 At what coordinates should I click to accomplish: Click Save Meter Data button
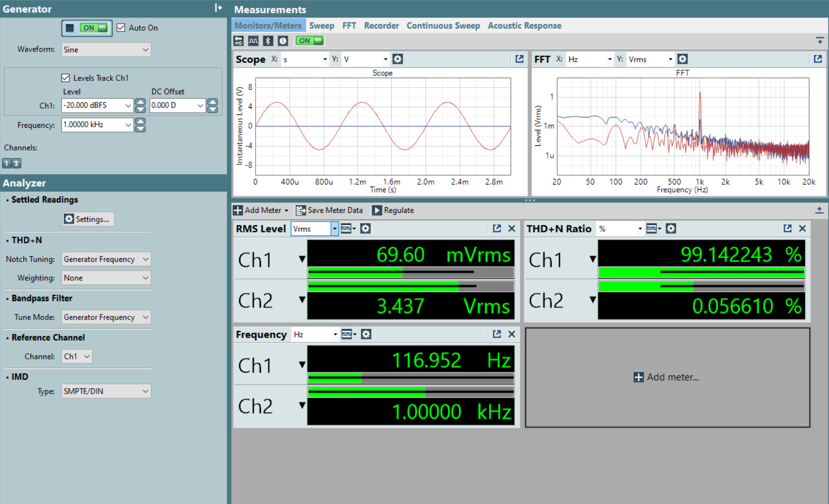329,210
